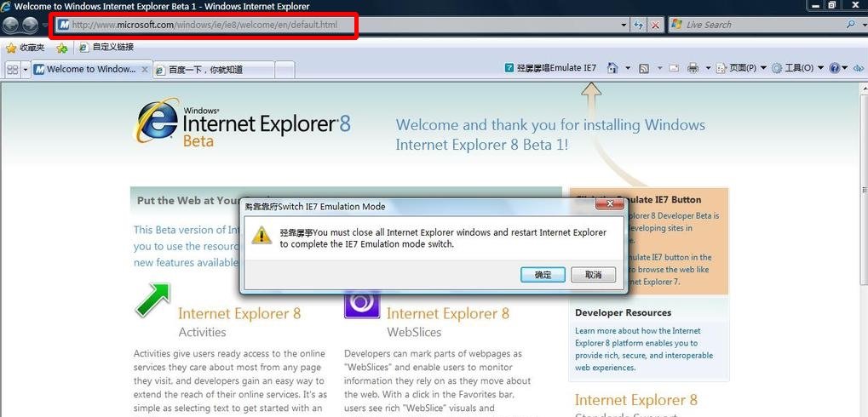Select the Welcome to Windows tab
Screen dimensions: 868x417
click(89, 69)
